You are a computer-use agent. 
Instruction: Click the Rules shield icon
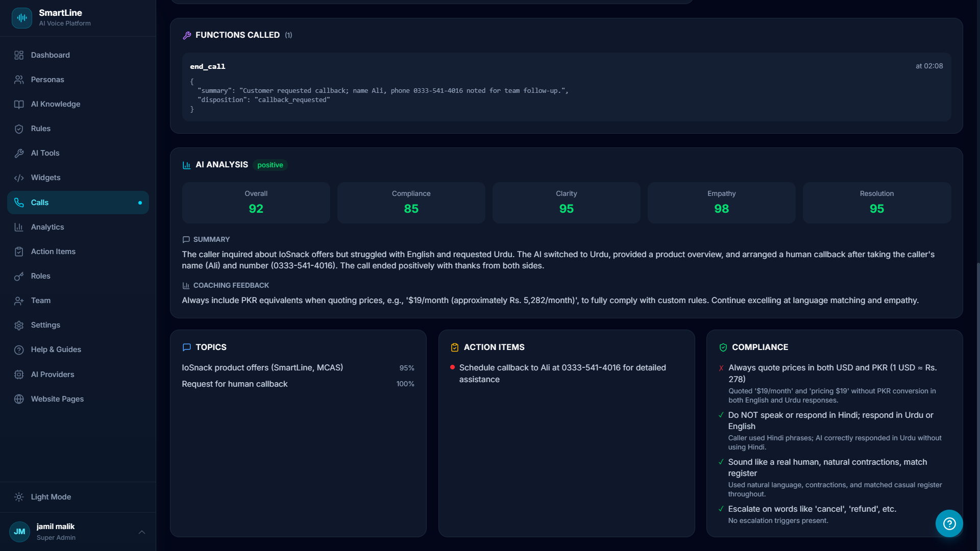(x=19, y=129)
